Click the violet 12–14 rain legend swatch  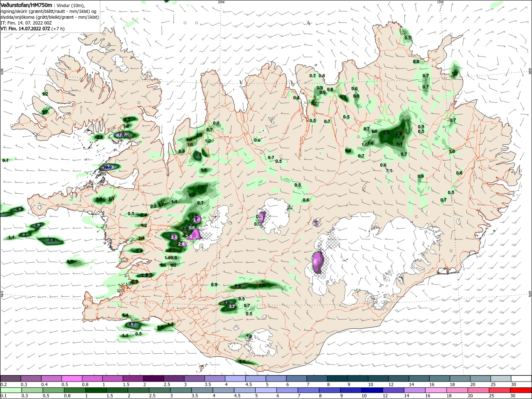(x=393, y=391)
